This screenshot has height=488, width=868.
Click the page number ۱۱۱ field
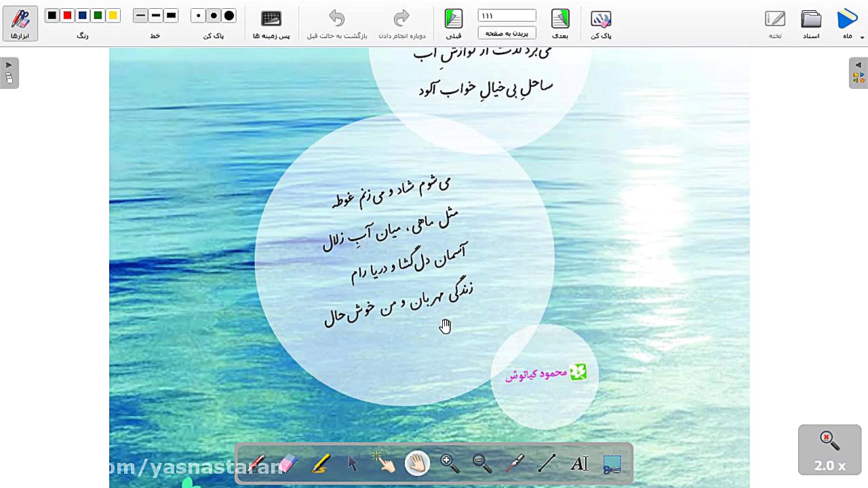(507, 15)
